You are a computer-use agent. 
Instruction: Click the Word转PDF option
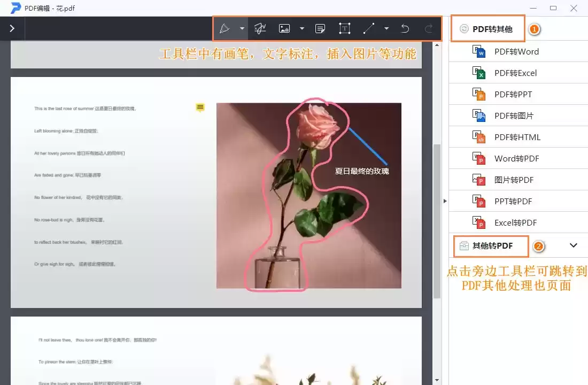coord(516,159)
